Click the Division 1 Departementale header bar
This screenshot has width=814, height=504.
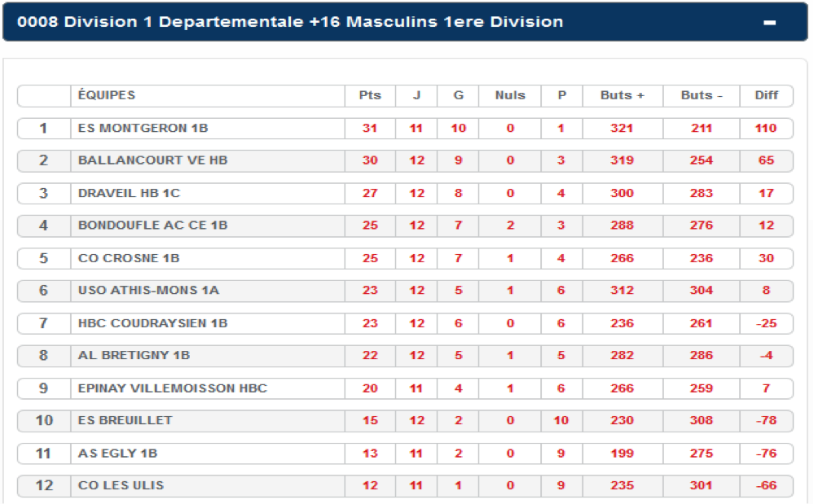[x=405, y=22]
